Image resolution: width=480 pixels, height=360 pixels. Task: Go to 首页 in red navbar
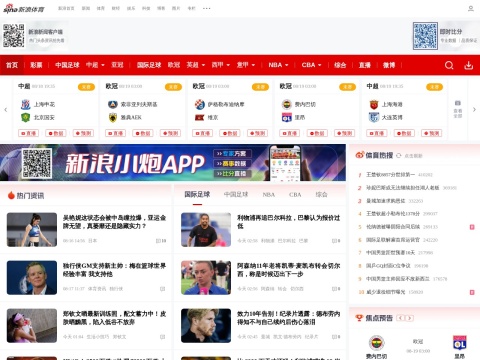point(12,65)
